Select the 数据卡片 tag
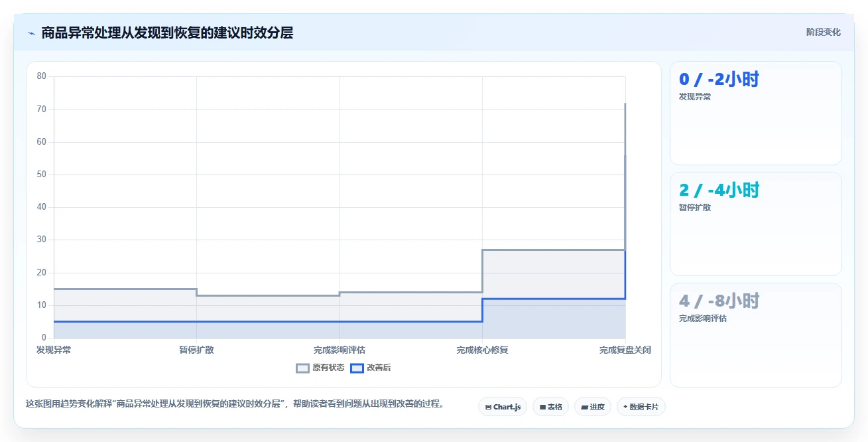 point(641,407)
